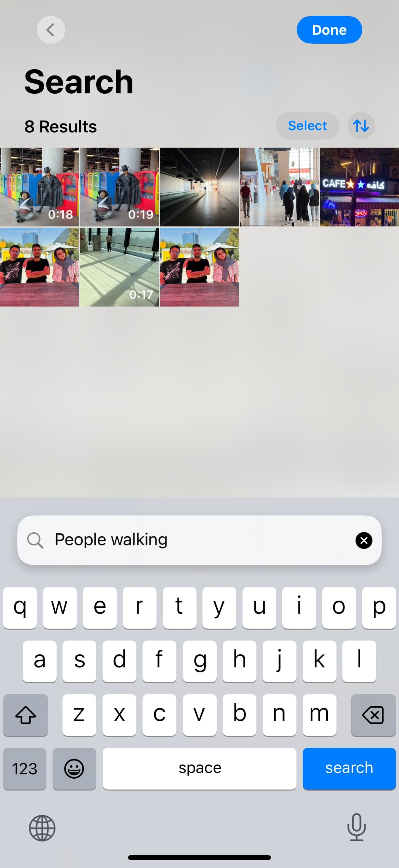Tap the backspace icon on keyboard

tap(373, 714)
